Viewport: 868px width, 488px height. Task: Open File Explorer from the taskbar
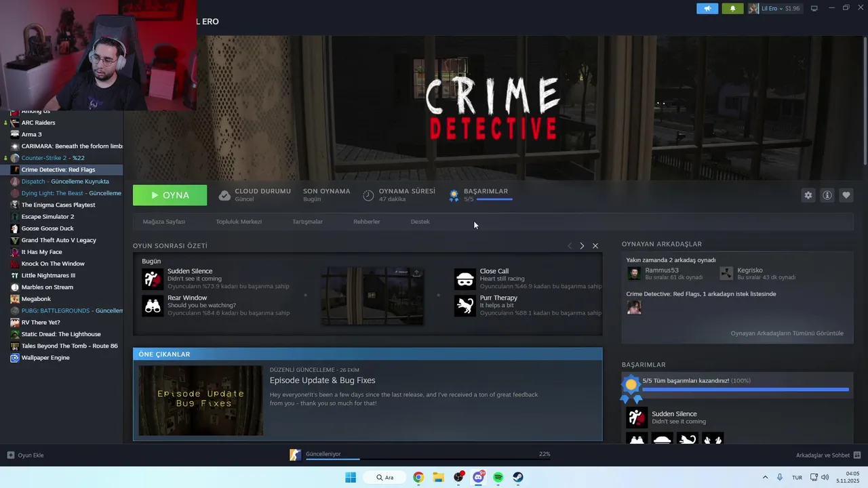438,477
